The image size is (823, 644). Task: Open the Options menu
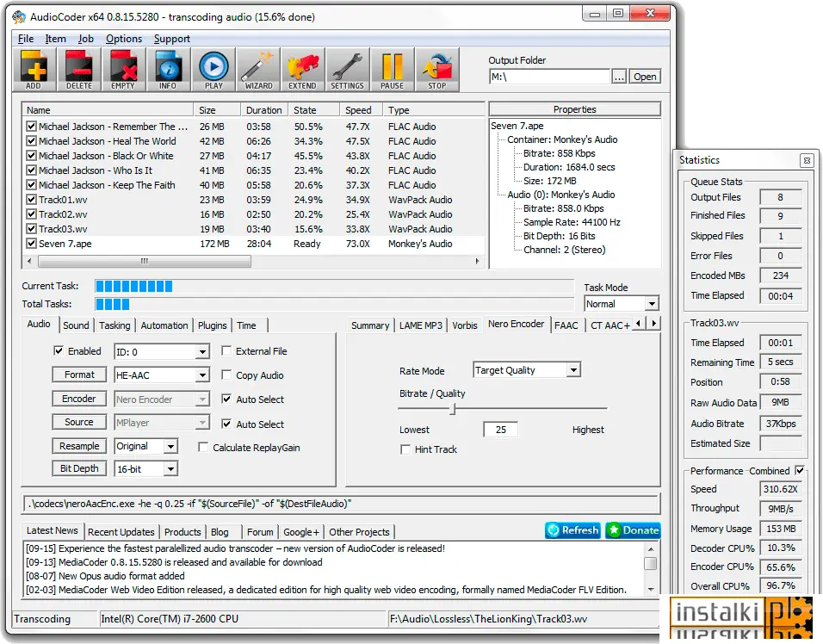click(x=124, y=39)
